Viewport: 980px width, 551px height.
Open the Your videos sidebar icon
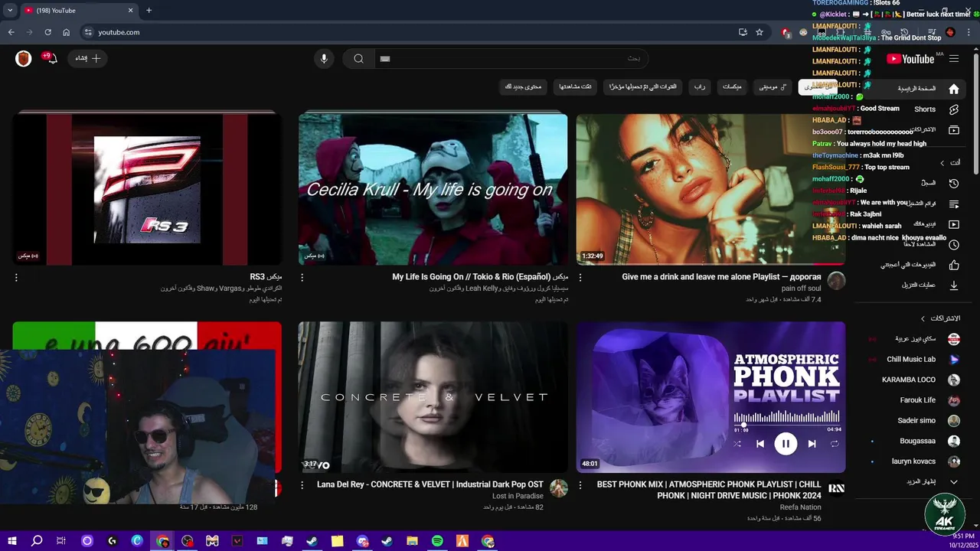point(953,224)
